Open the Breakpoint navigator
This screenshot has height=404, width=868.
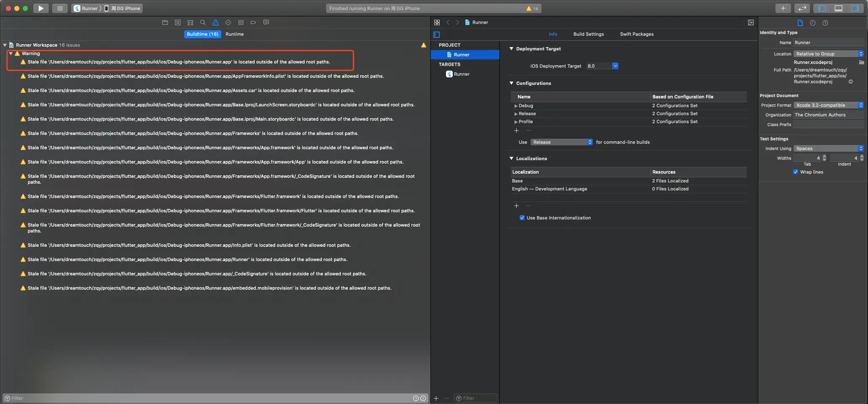253,23
